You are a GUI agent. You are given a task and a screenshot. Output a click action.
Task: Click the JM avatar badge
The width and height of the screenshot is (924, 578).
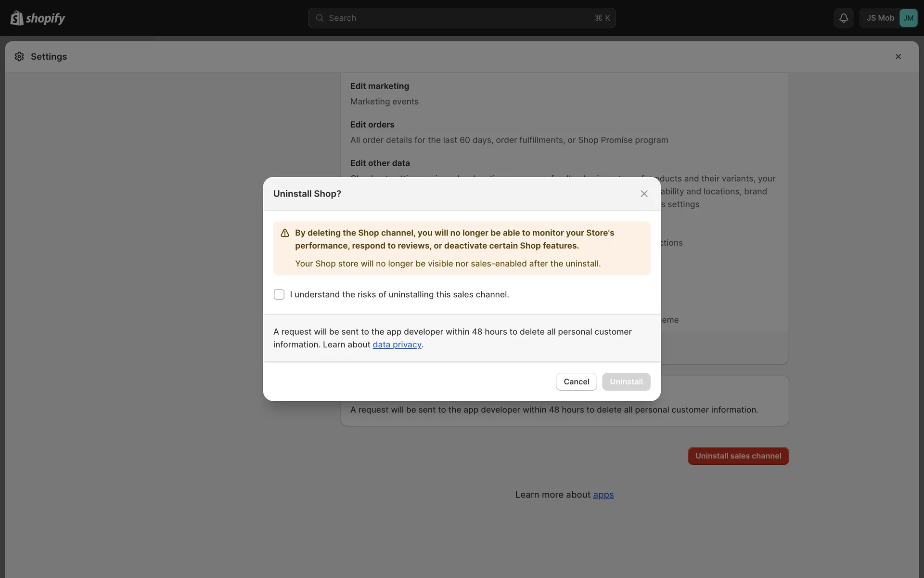pyautogui.click(x=908, y=18)
